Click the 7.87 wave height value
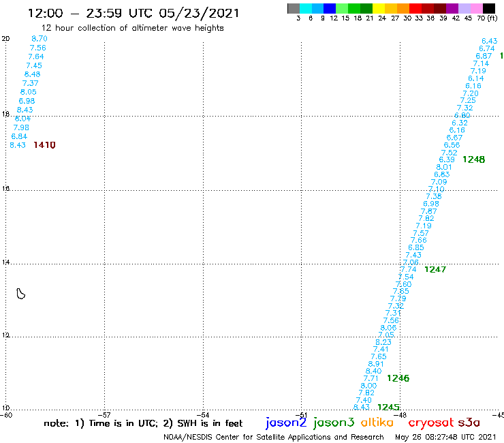The height and width of the screenshot is (443, 504). point(429,211)
